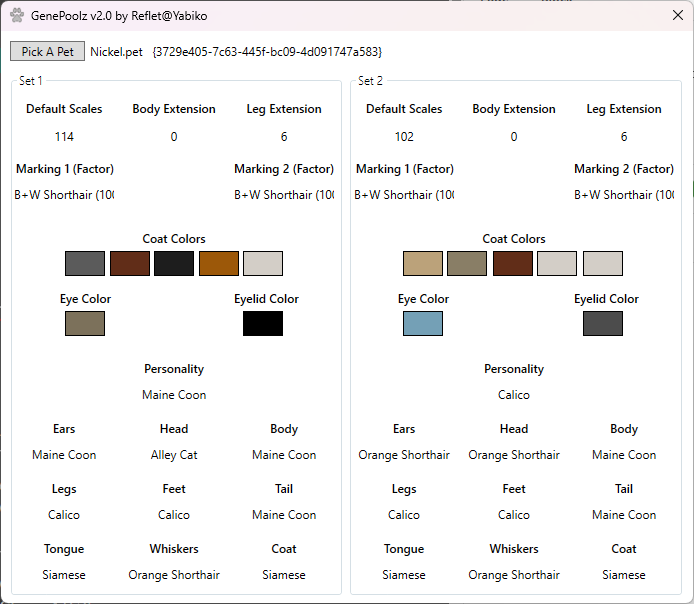Click Set 2 fourth light gray coat swatch
This screenshot has width=694, height=604.
(x=557, y=263)
